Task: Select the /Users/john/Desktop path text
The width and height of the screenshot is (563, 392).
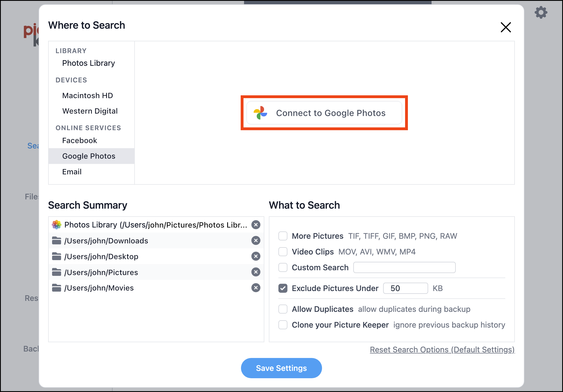Action: click(101, 256)
